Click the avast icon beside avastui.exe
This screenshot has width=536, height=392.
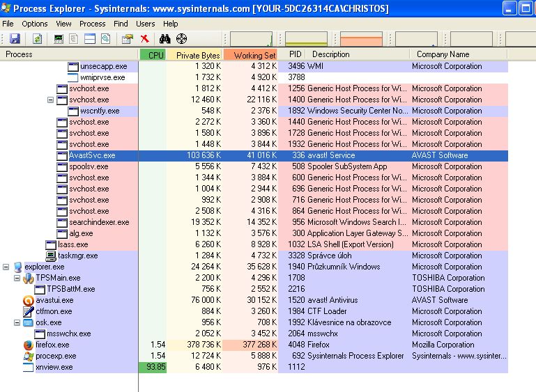point(29,301)
